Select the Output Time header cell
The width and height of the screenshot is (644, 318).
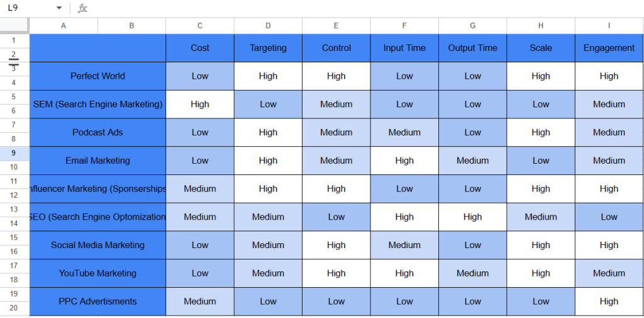[472, 48]
